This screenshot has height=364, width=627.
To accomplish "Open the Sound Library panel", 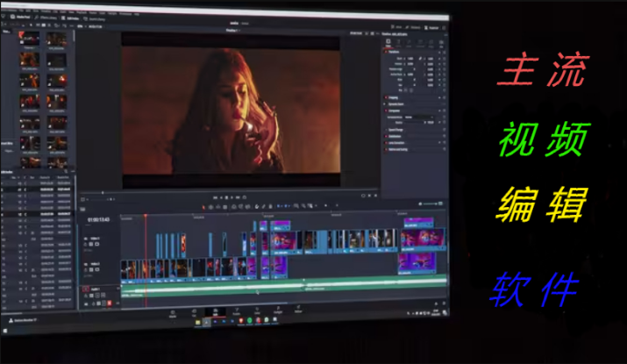I will click(x=94, y=18).
